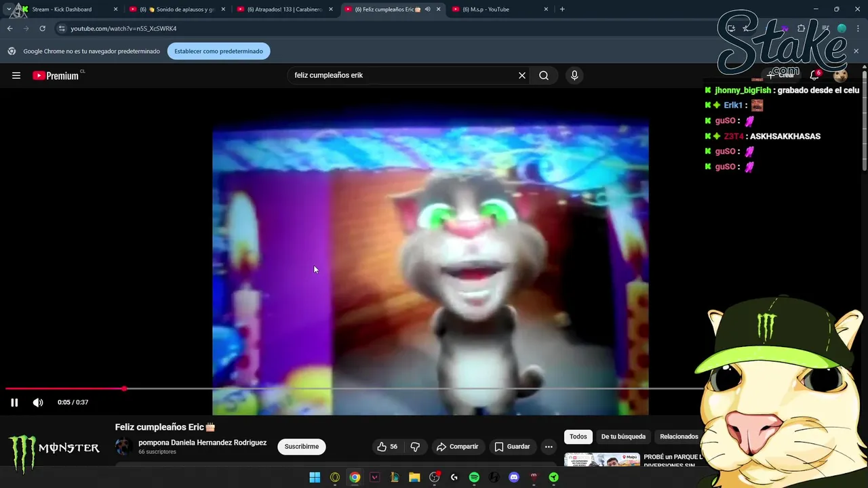
Task: Pause the video playback
Action: (14, 403)
